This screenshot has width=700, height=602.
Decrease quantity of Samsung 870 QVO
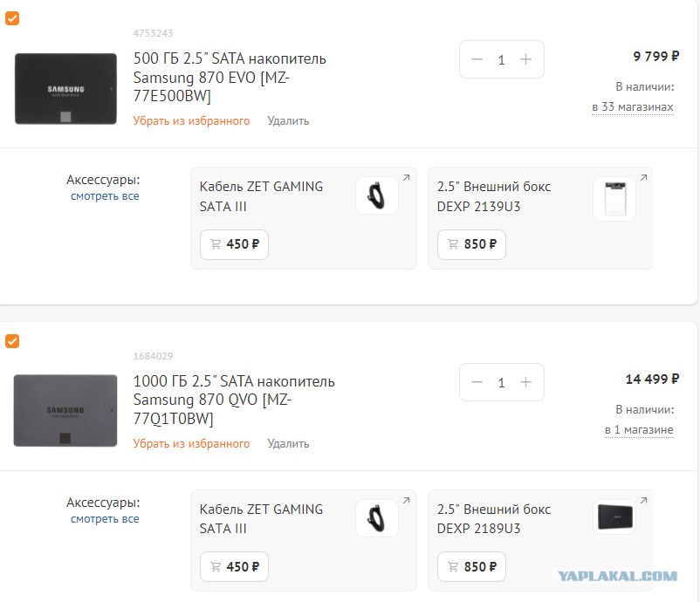click(x=477, y=382)
